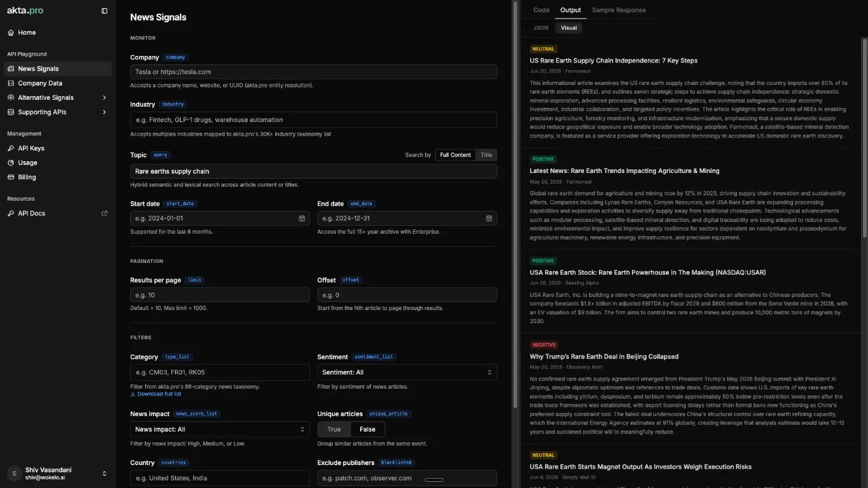868x488 pixels.
Task: Click the Offset input field
Action: (407, 295)
